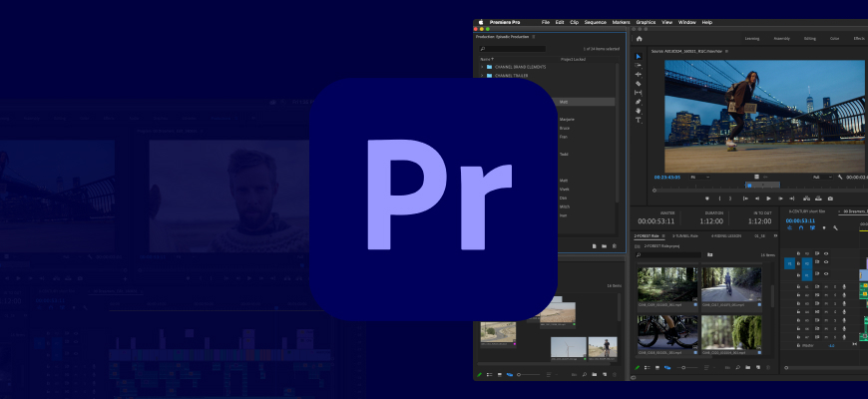
Task: Select the Track Select Forward tool
Action: click(638, 65)
